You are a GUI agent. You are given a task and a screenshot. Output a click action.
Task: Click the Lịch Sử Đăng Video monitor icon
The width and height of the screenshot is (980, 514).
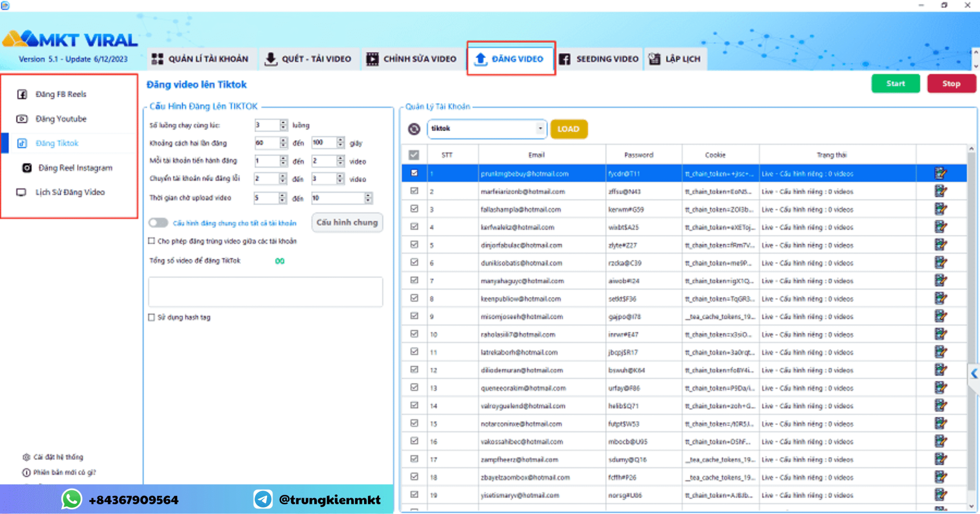point(21,192)
